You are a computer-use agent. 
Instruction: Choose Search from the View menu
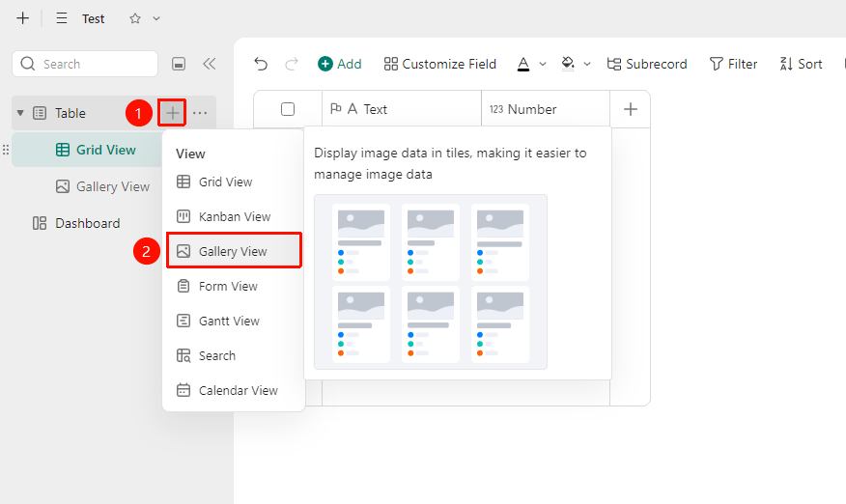234,355
